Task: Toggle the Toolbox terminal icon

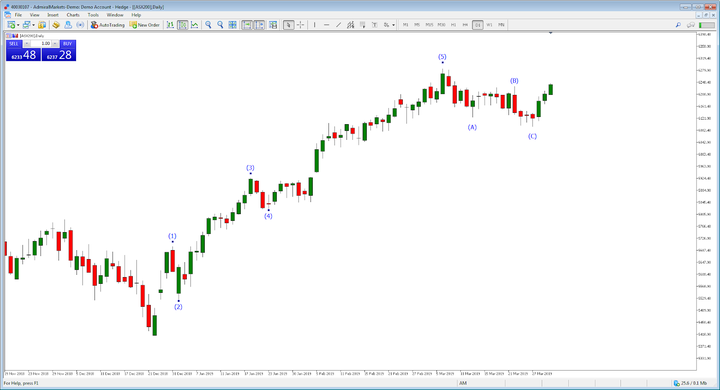Action: (x=80, y=25)
